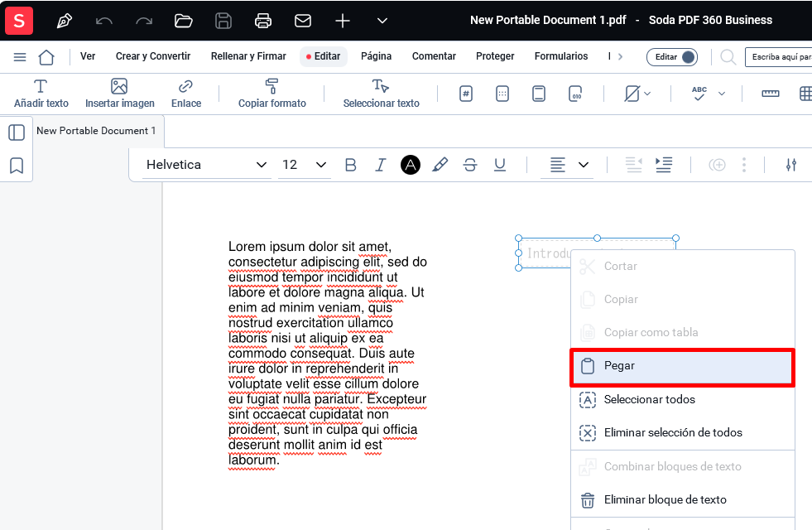Click the Bates numbering 010 icon
The height and width of the screenshot is (530, 812).
(x=575, y=94)
